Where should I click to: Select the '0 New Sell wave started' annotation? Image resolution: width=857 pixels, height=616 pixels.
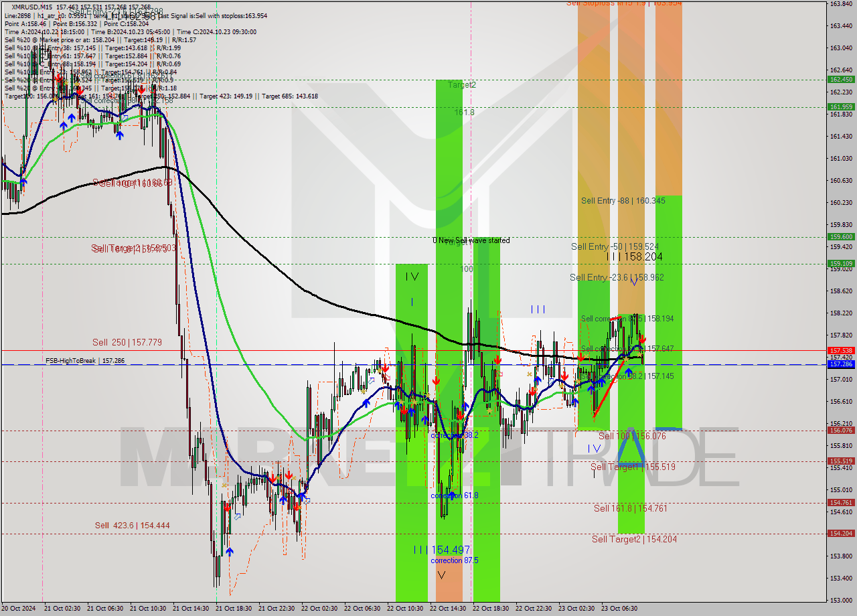click(471, 240)
